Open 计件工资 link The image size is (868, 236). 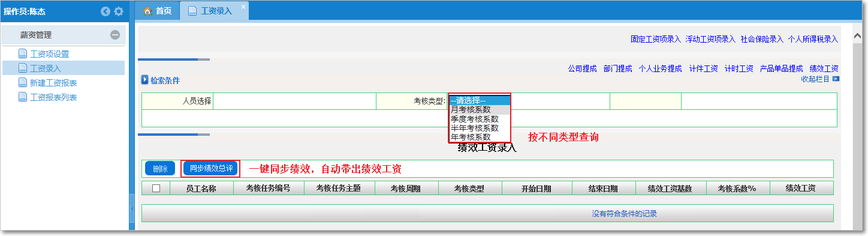[x=703, y=68]
